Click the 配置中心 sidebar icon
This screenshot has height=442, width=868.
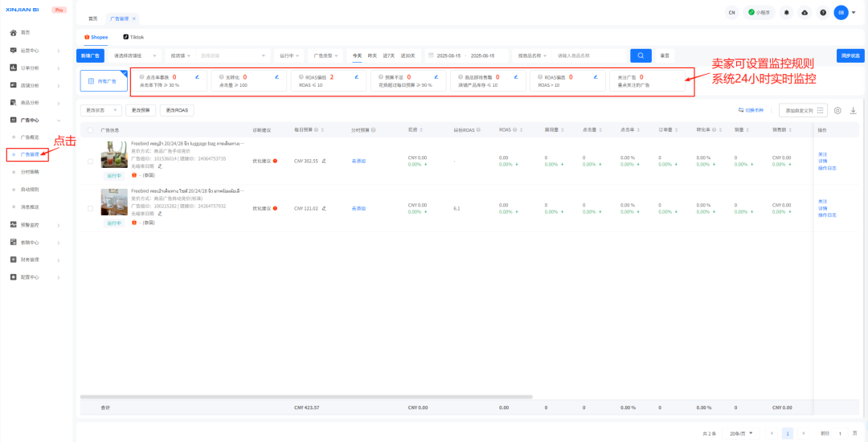pos(14,276)
